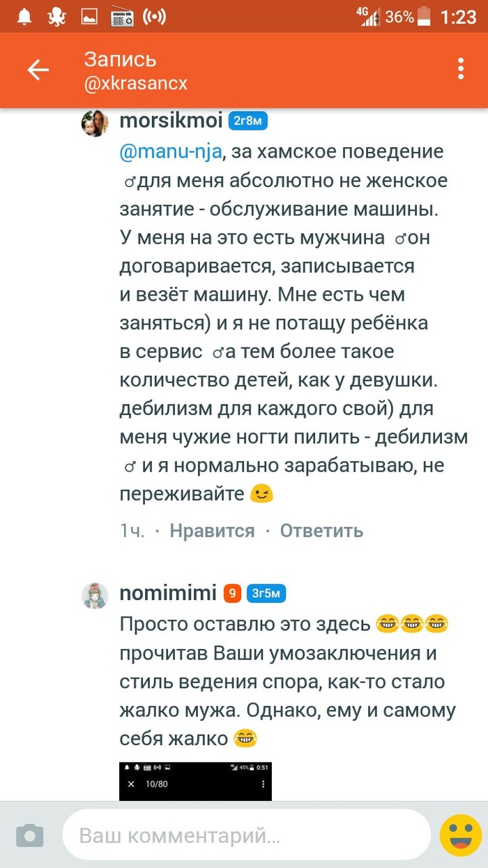Tap the blue 2г8м badge
This screenshot has width=488, height=868.
tap(249, 121)
